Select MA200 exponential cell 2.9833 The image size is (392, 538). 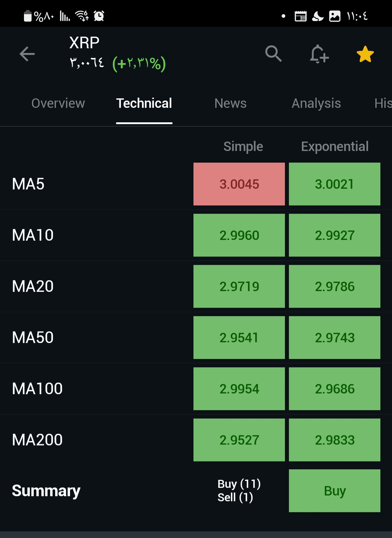(335, 440)
